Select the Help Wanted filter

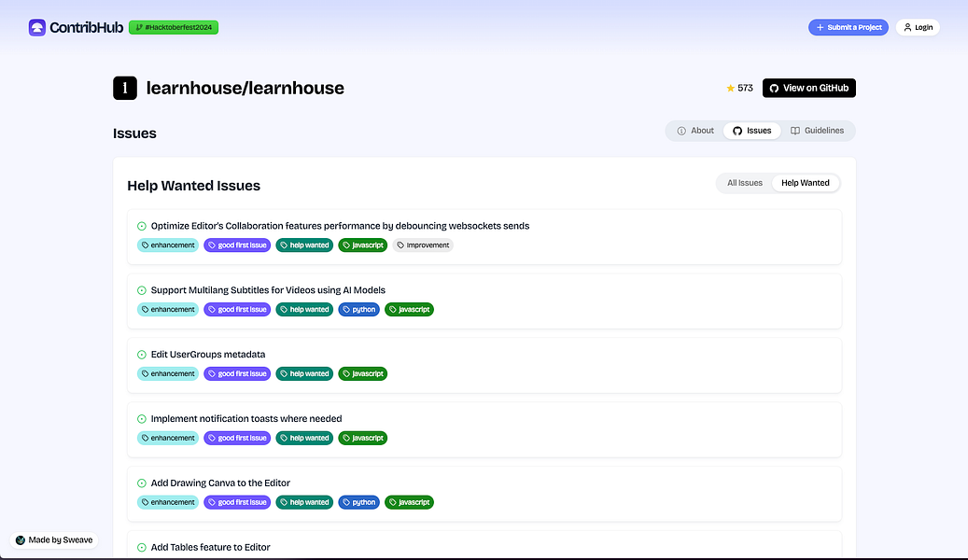(805, 183)
